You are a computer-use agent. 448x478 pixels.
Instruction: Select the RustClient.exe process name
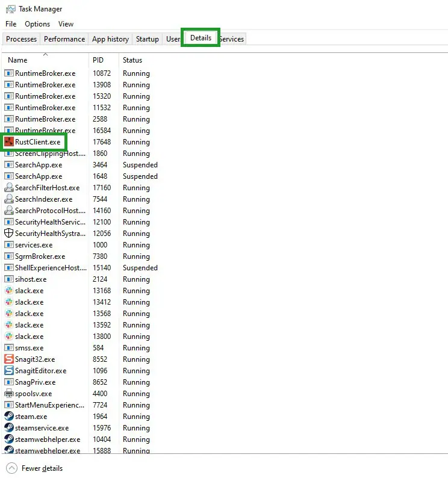point(38,141)
